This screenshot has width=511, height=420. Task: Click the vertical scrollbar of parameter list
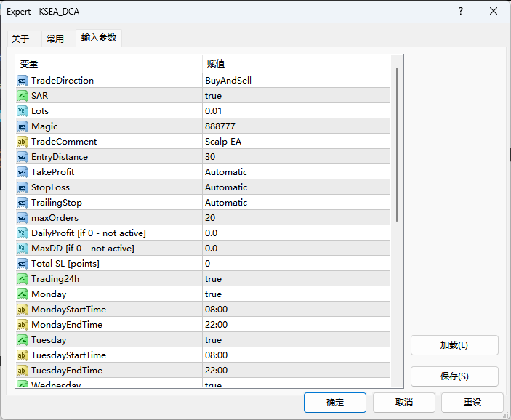coord(397,145)
